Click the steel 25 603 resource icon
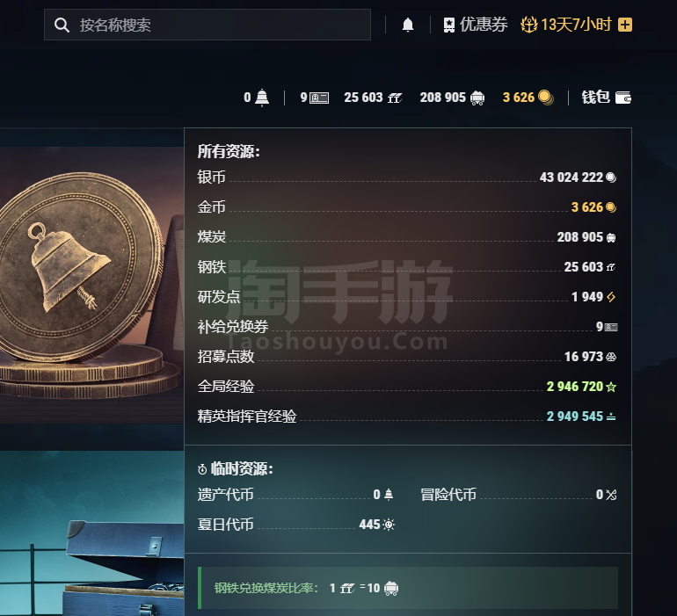This screenshot has width=677, height=616. [x=395, y=98]
